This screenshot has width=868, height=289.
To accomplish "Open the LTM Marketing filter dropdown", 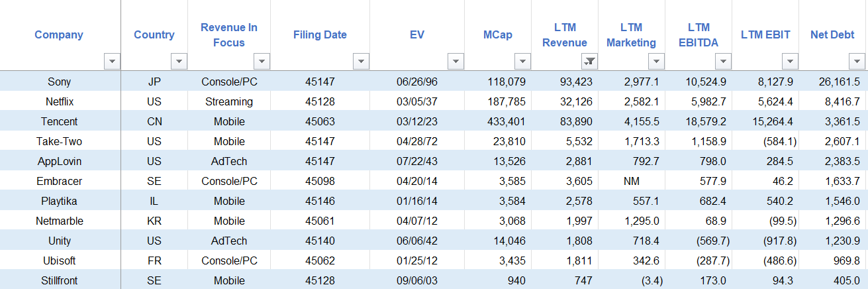I will [x=656, y=62].
